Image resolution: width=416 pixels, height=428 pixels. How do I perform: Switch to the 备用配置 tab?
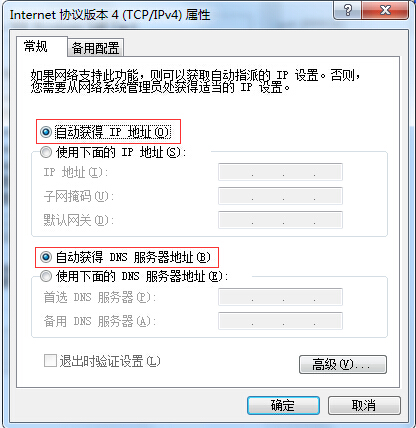click(95, 48)
